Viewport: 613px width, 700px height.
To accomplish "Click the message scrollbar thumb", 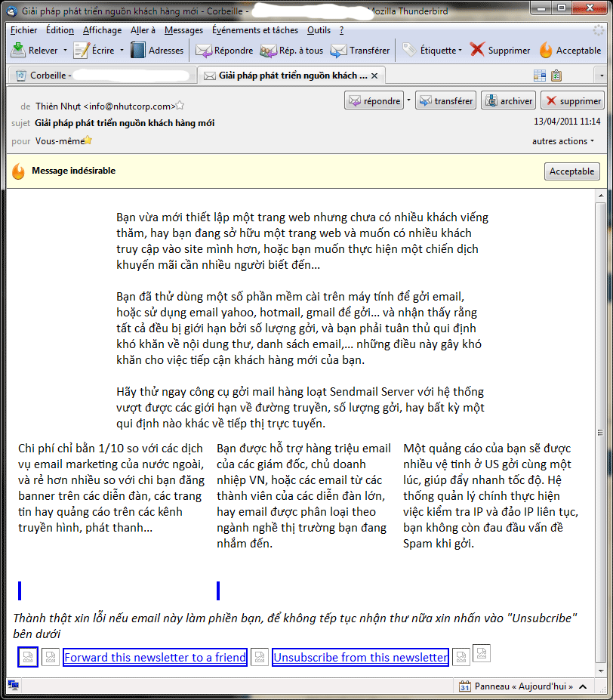I will 600,432.
